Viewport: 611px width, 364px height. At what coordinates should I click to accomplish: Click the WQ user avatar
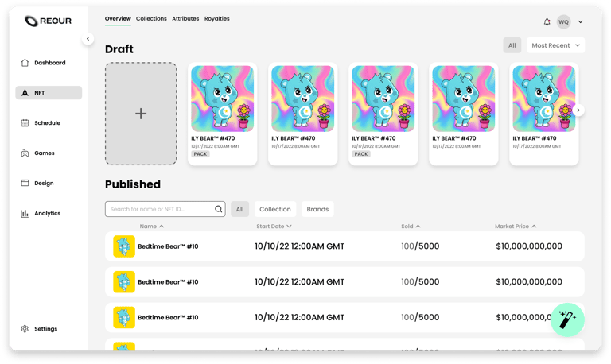tap(563, 22)
